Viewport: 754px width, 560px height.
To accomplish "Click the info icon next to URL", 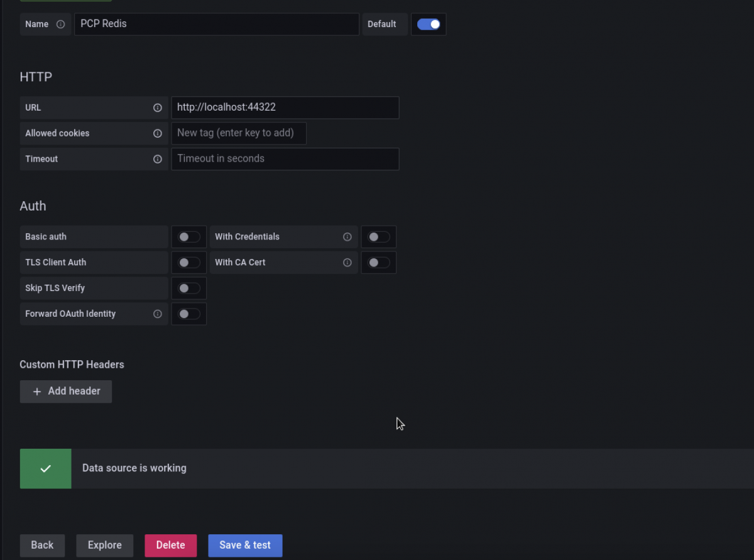I will [157, 107].
